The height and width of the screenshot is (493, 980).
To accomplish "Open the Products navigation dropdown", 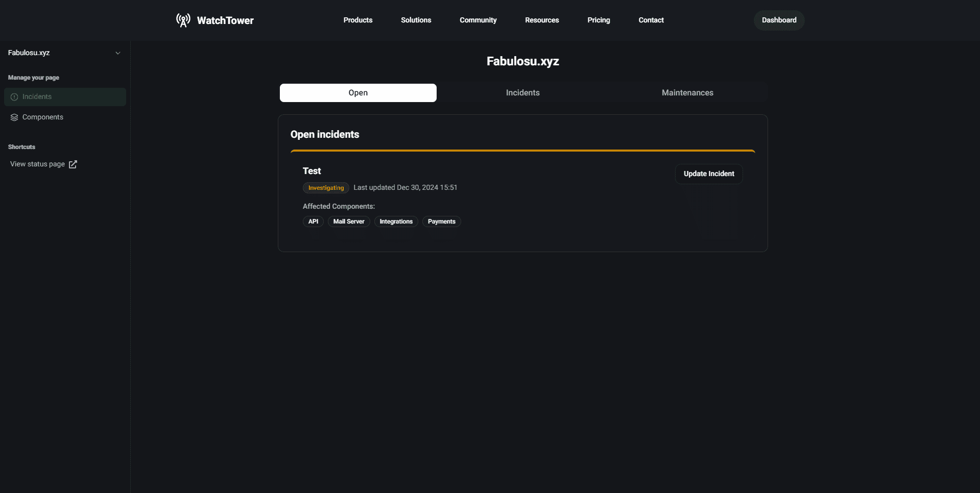I will [357, 20].
